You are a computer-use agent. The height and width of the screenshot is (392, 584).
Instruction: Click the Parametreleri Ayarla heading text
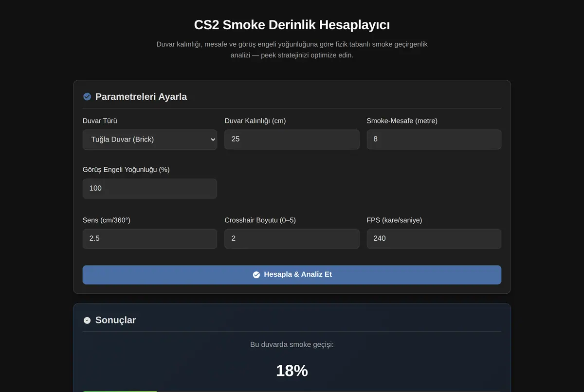(141, 97)
